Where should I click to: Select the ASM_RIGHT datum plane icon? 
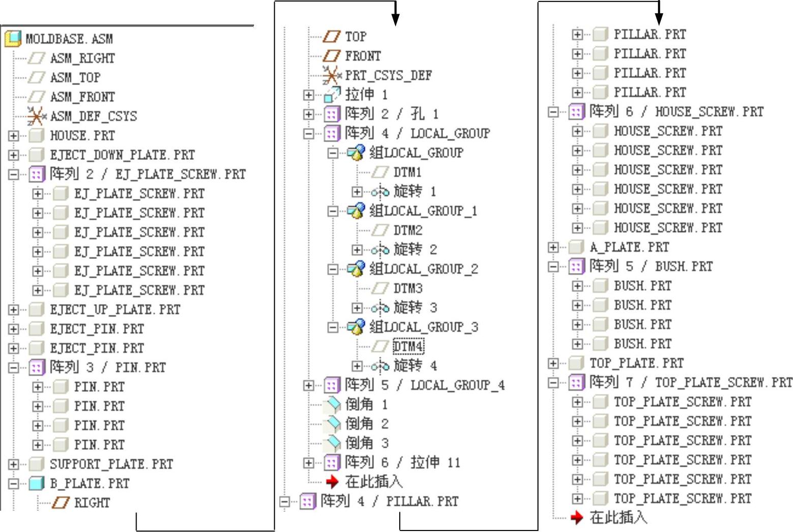click(37, 58)
